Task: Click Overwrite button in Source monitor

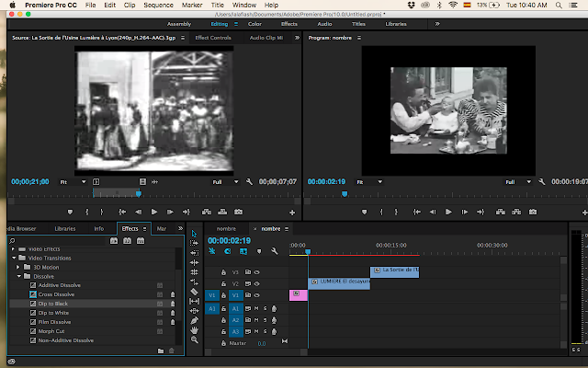Action: (x=222, y=213)
